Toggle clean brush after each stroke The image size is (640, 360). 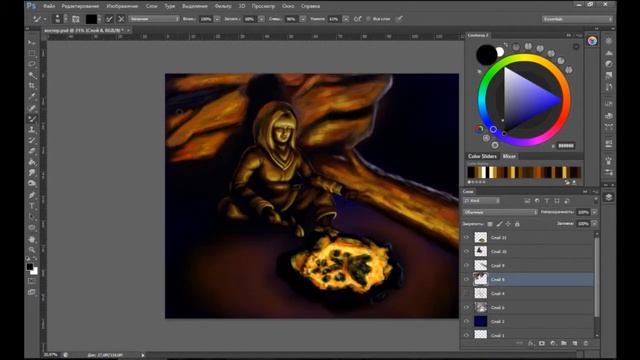121,19
